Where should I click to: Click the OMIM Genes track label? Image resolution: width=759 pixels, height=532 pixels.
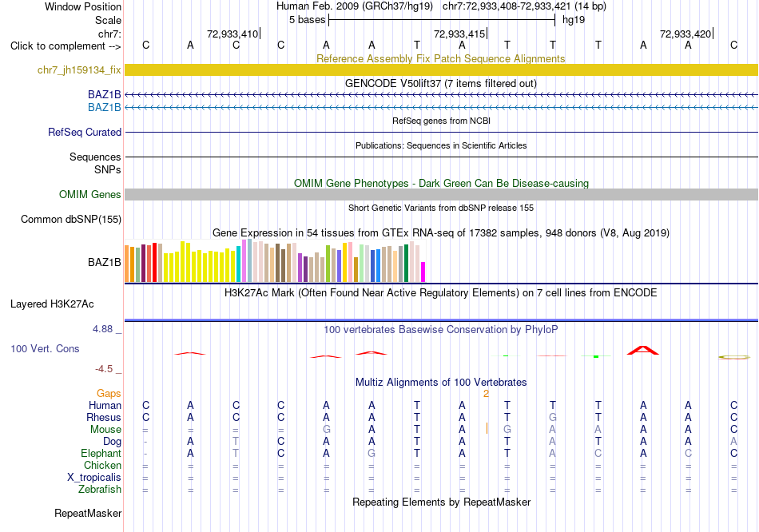89,194
